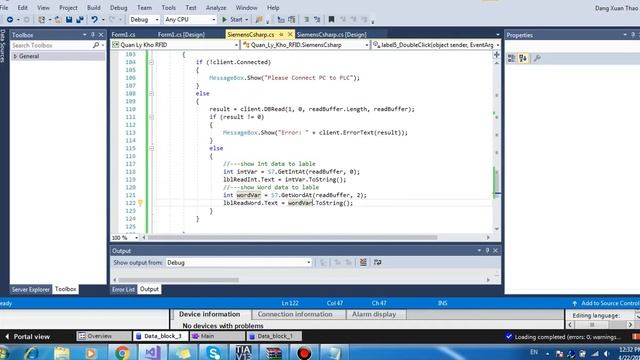Toggle the bookmark icon in toolbar
640x360 pixels.
pyautogui.click(x=331, y=19)
